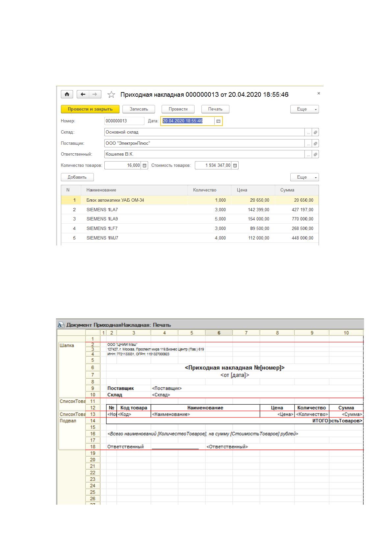Sort table by Сумма column header
This screenshot has width=392, height=554.
coord(297,190)
